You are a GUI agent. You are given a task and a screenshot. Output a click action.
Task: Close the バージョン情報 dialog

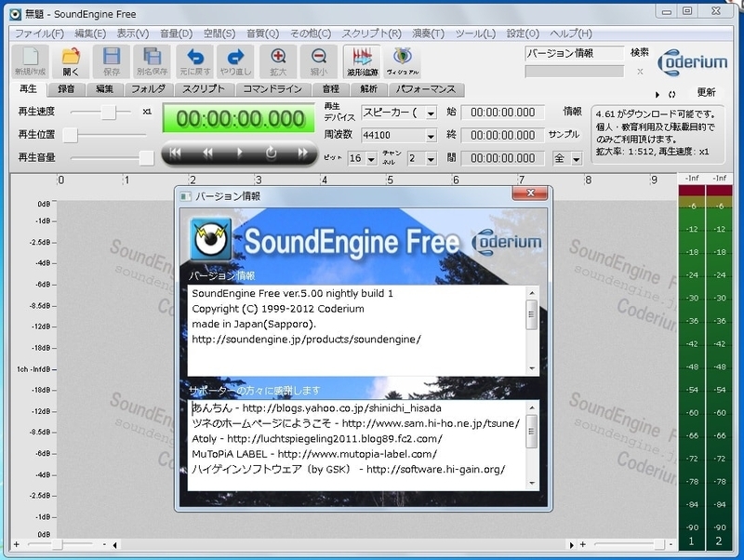pos(530,193)
